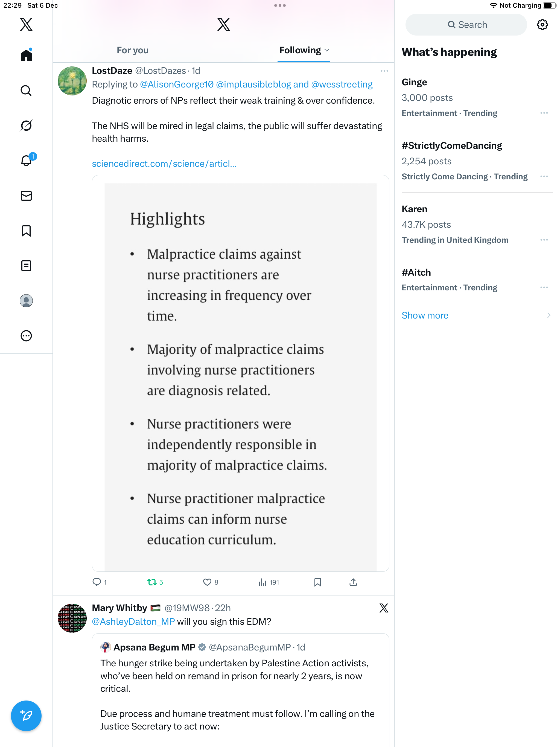Image resolution: width=560 pixels, height=747 pixels.
Task: Open the trends settings gear
Action: tap(542, 25)
